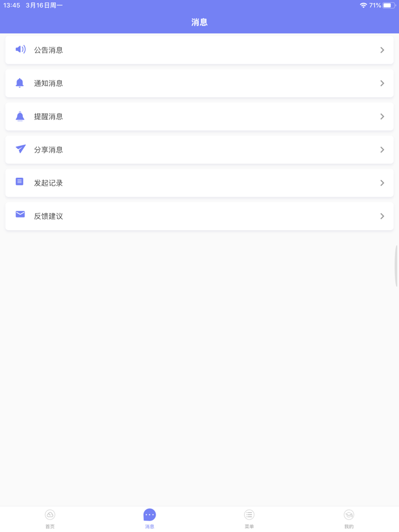Expand the 公告消息 row via its chevron
This screenshot has width=399, height=532.
click(x=382, y=50)
